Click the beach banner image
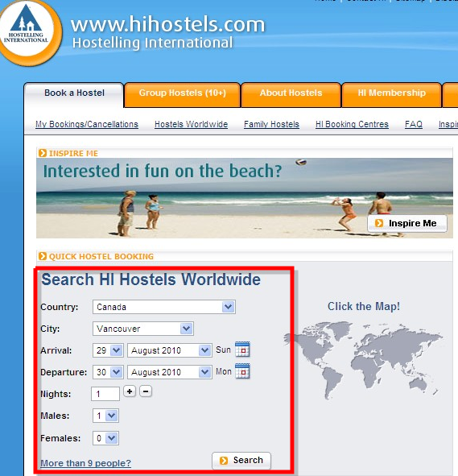Viewport: 458px width, 476px height. 245,198
